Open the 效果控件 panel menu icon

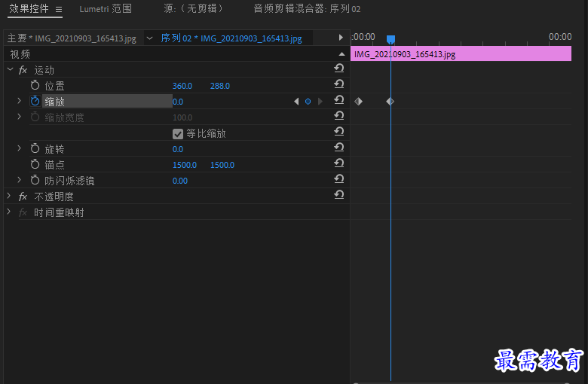point(59,9)
